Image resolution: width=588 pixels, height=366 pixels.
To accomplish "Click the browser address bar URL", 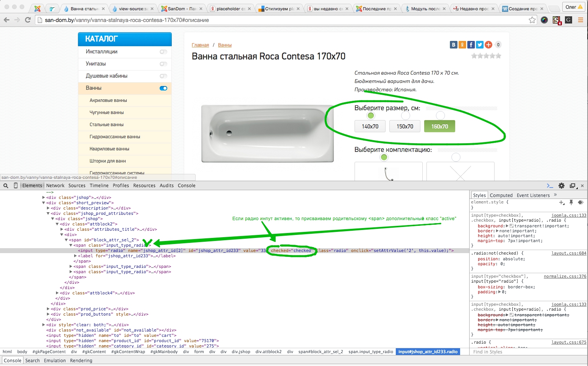I will tap(127, 20).
